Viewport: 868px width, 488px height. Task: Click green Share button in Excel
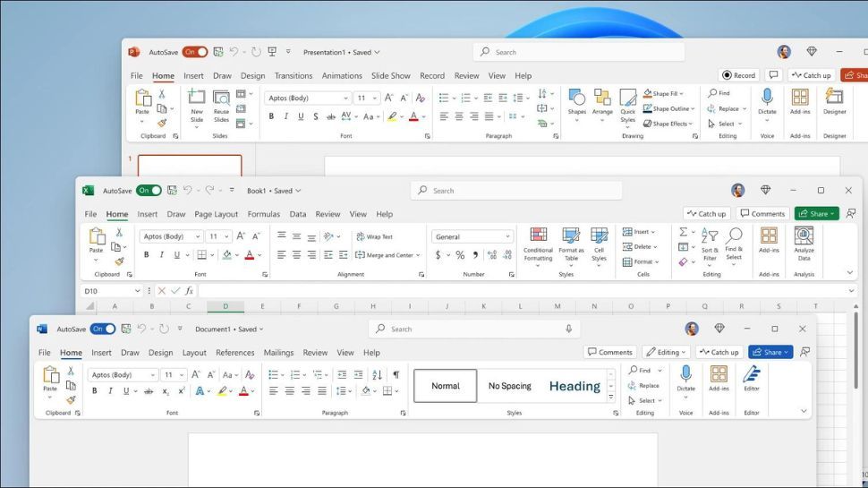point(816,214)
